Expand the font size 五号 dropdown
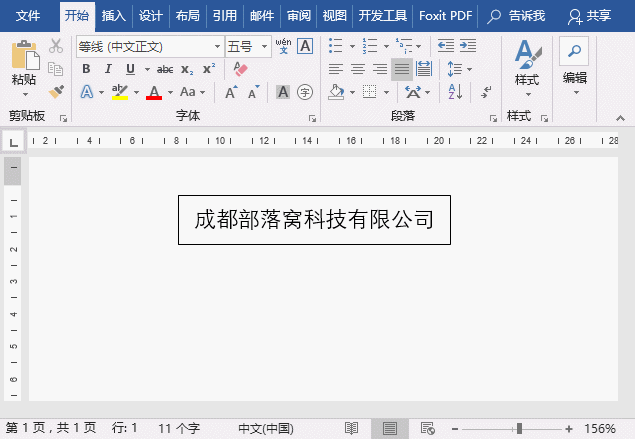Screen dimensions: 635x439 (265, 47)
